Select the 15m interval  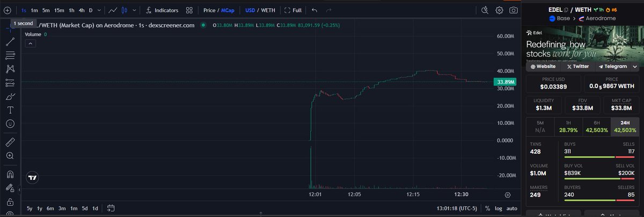point(59,10)
